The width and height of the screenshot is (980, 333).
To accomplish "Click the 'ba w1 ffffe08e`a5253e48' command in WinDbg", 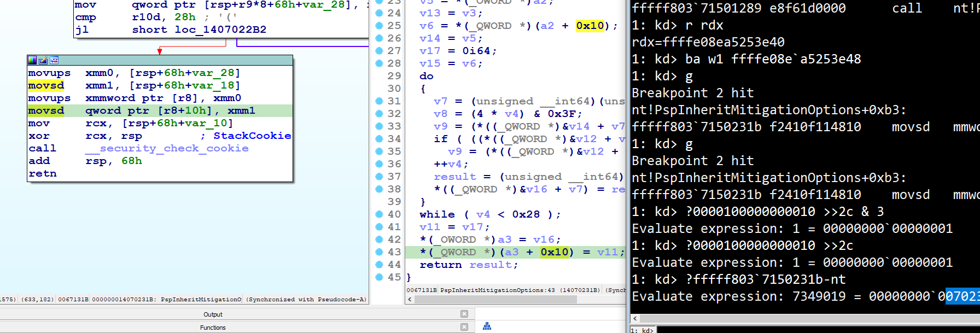I will click(x=774, y=59).
